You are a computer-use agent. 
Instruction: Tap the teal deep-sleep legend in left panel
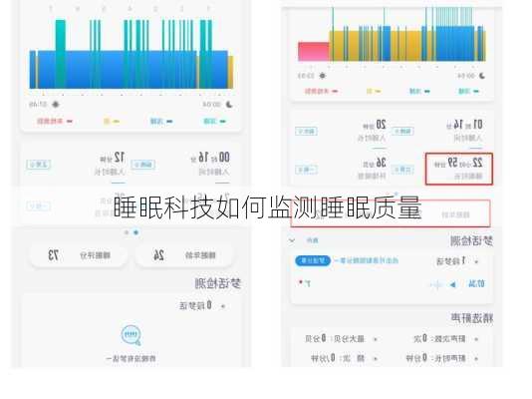pyautogui.click(x=215, y=122)
